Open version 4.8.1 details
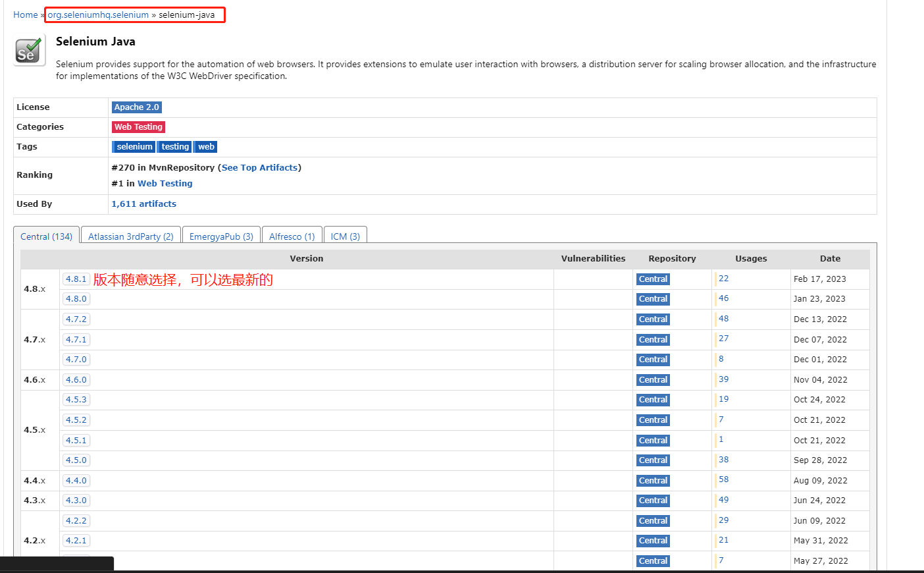The width and height of the screenshot is (924, 573). (x=76, y=279)
